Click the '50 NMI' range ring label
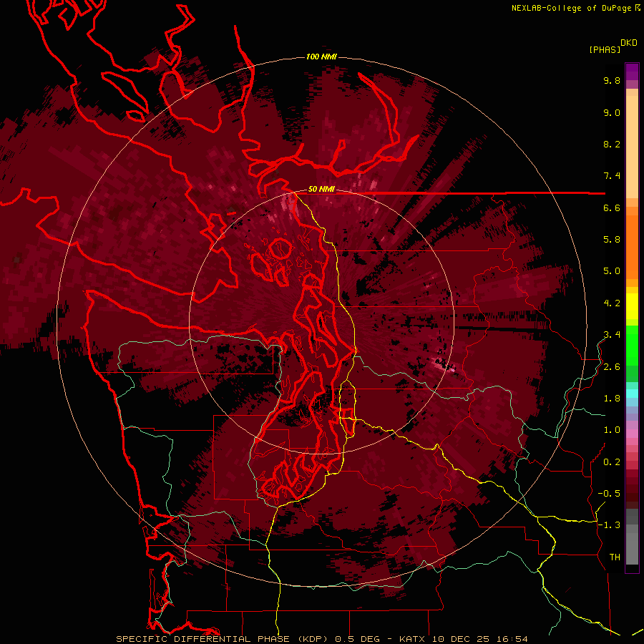Image resolution: width=644 pixels, height=644 pixels. [321, 190]
